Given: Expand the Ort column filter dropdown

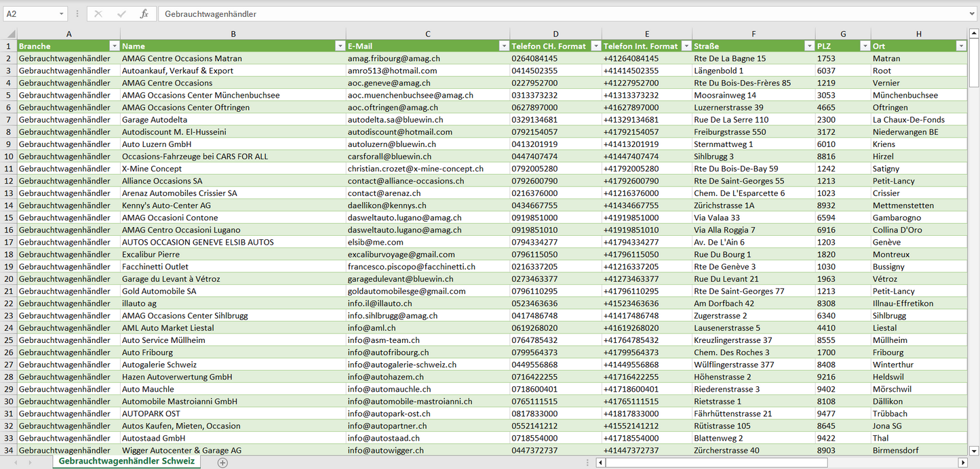Looking at the screenshot, I should pos(960,46).
